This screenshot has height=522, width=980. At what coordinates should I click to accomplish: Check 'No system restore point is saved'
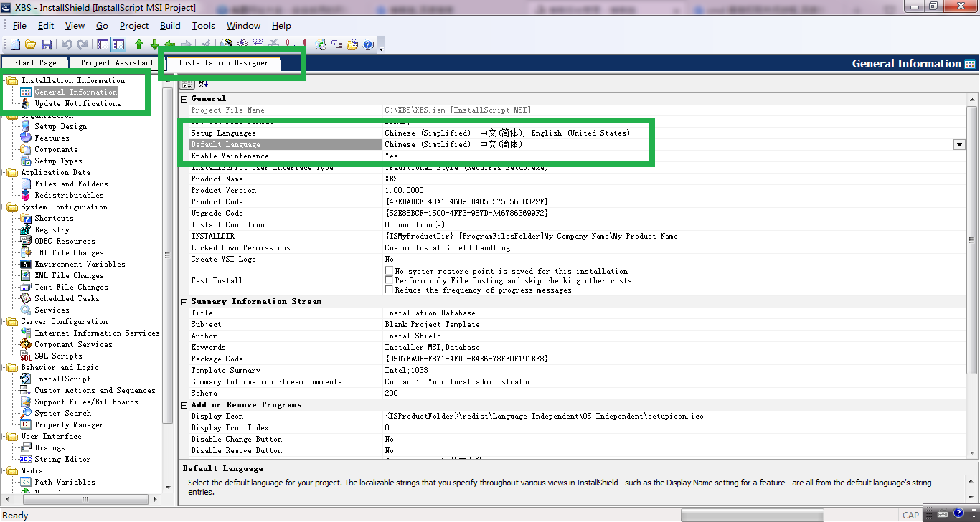pyautogui.click(x=390, y=271)
